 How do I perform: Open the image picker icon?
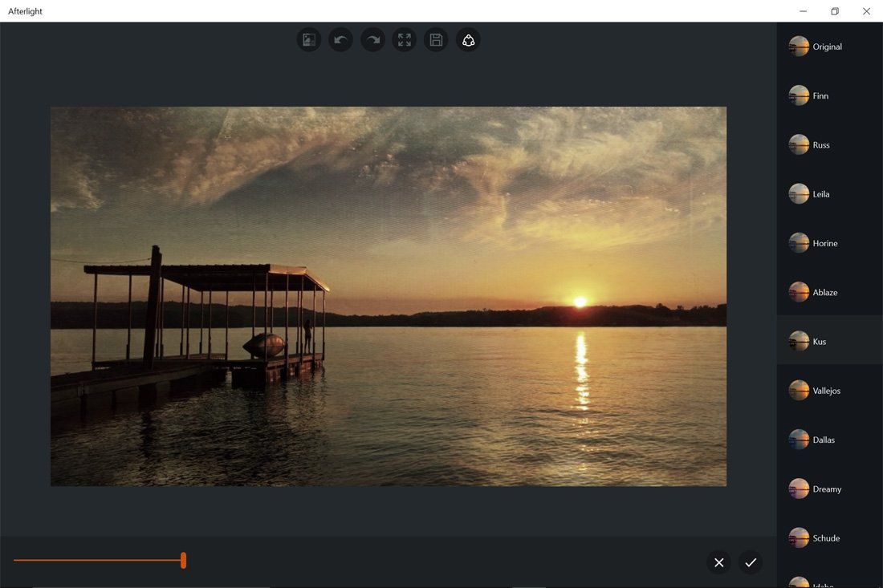pos(308,39)
